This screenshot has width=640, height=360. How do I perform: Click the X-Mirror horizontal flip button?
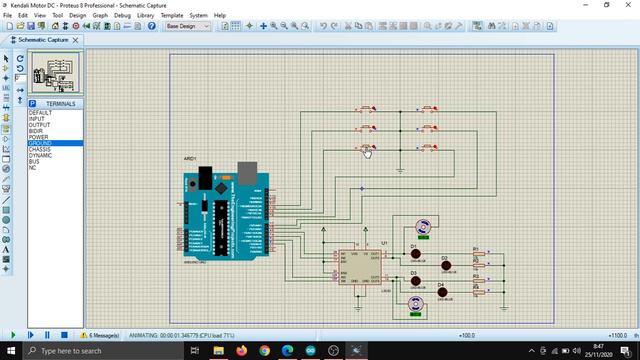click(20, 90)
